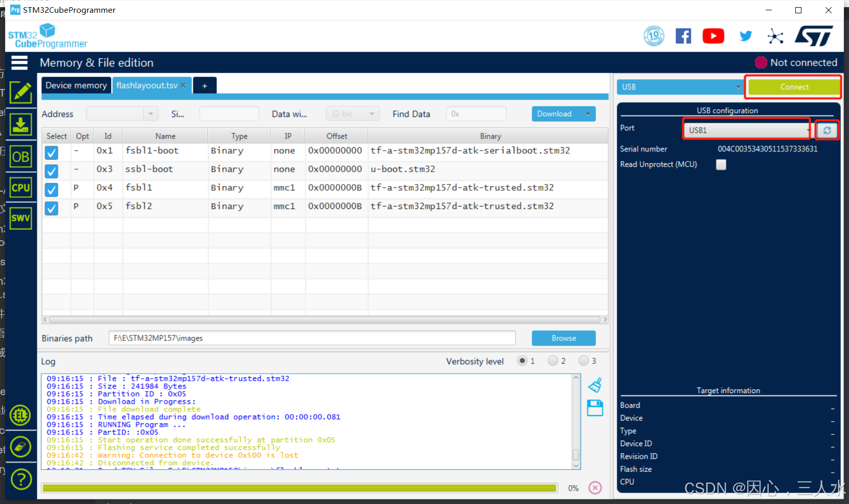Select verbosity level 2
849x504 pixels.
click(553, 361)
